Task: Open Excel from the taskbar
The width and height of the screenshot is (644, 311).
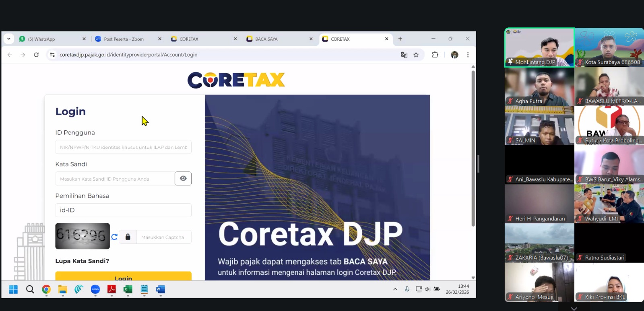Action: [128, 289]
